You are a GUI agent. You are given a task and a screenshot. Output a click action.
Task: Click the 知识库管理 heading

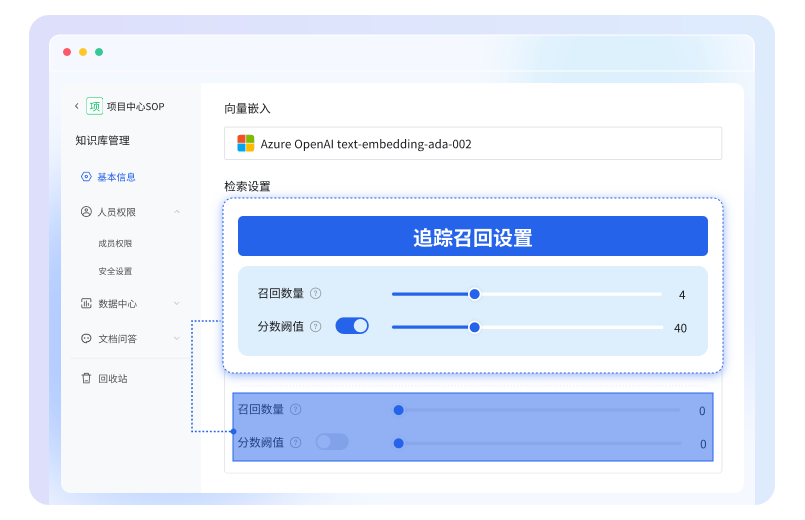point(103,140)
